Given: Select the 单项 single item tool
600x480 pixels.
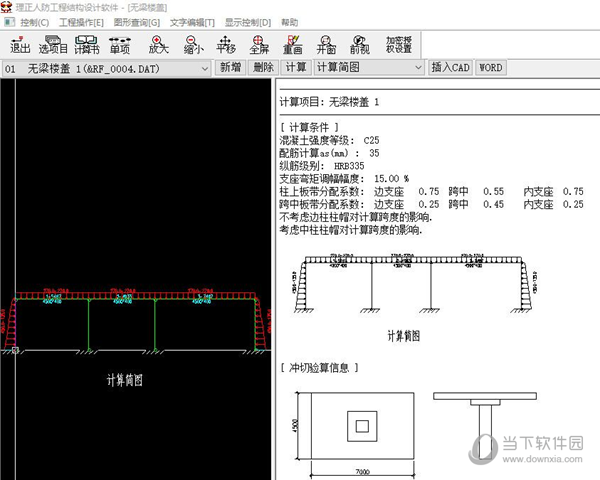Looking at the screenshot, I should click(x=120, y=45).
